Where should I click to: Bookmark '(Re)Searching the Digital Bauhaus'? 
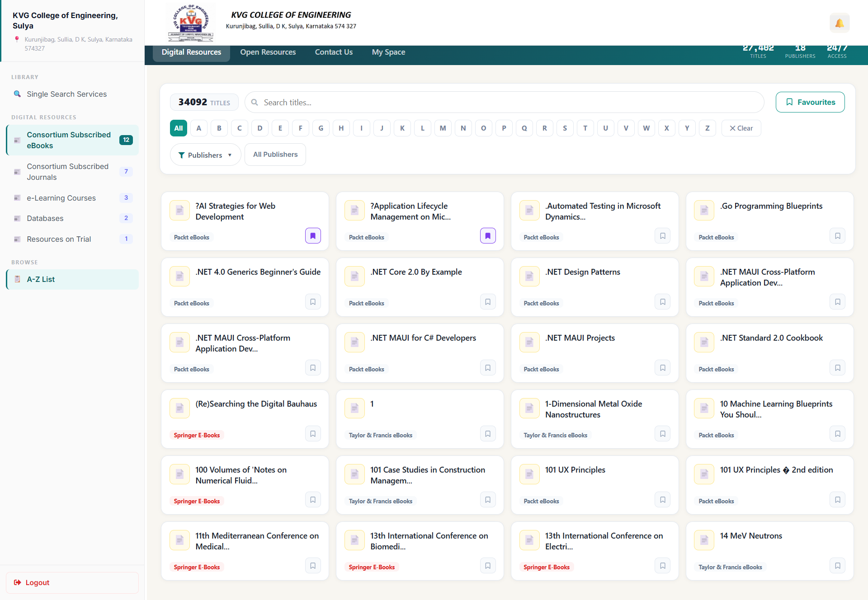pyautogui.click(x=313, y=434)
